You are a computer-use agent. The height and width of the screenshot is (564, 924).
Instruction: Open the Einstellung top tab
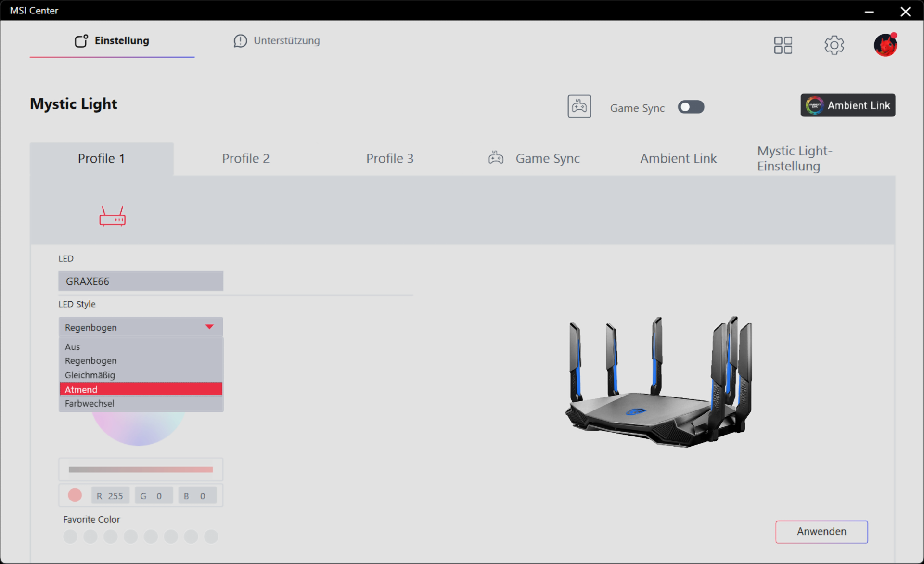coord(112,41)
